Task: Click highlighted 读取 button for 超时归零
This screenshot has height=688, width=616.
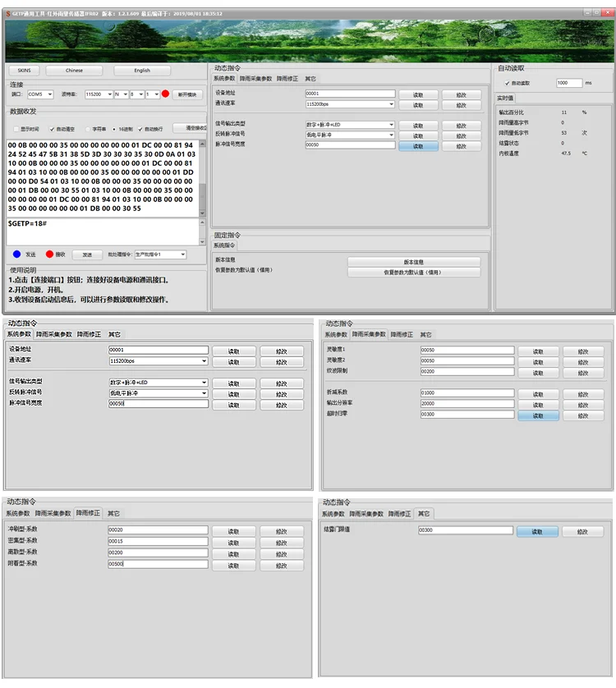Action: (538, 415)
